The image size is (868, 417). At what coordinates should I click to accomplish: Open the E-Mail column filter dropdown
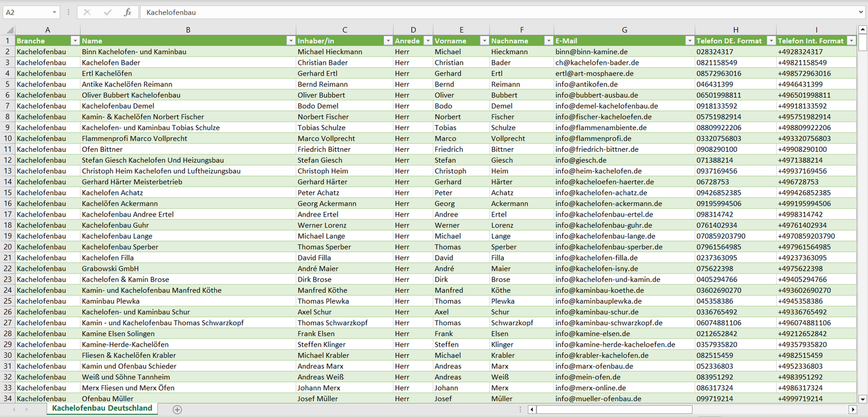point(689,41)
